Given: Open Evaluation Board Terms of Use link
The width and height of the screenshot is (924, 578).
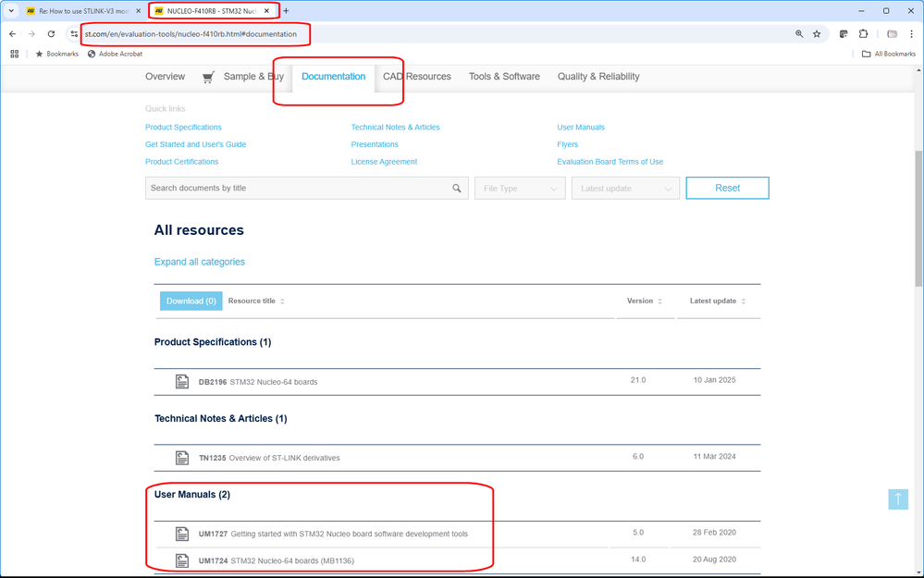Looking at the screenshot, I should pos(610,162).
